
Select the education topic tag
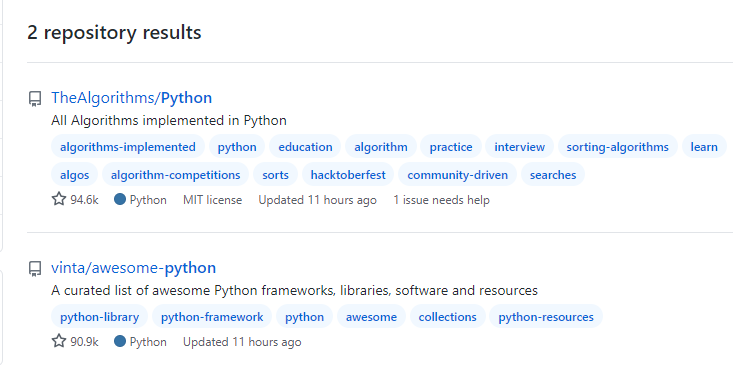305,147
